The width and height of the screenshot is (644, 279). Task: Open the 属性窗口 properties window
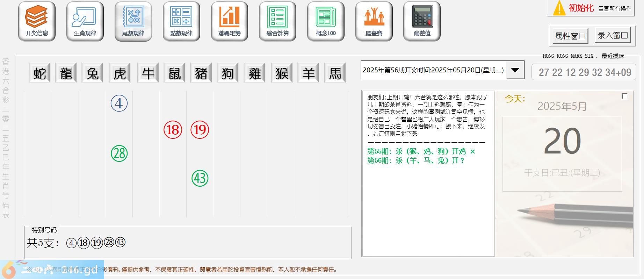570,36
